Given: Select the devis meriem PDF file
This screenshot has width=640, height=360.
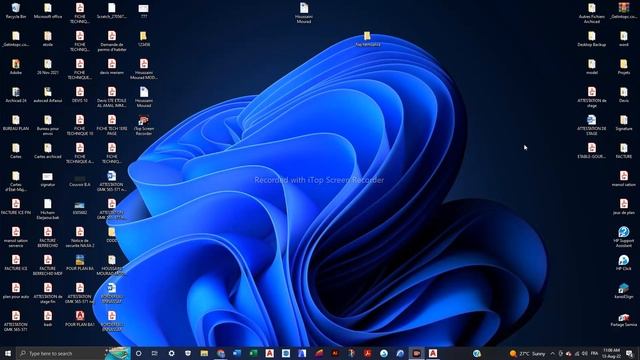Looking at the screenshot, I should click(x=112, y=67).
